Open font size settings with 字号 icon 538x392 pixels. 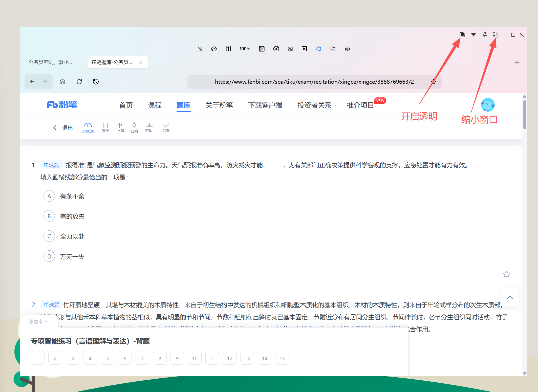pyautogui.click(x=120, y=127)
